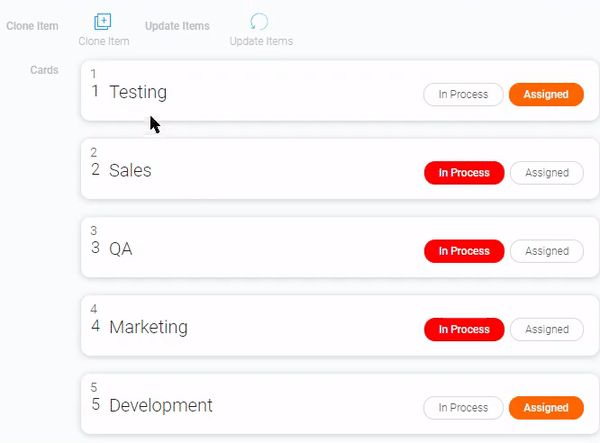The width and height of the screenshot is (600, 443).
Task: Toggle In Process on the Sales card
Action: [464, 173]
